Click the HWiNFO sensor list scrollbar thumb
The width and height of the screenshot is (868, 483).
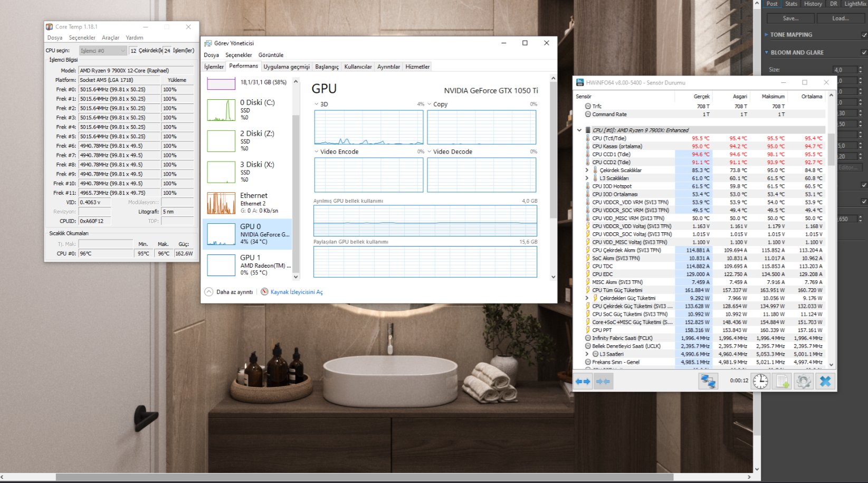click(x=831, y=149)
